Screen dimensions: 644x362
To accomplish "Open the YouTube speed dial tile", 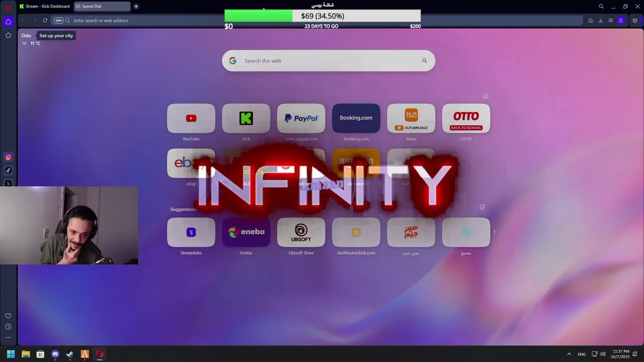I will pyautogui.click(x=191, y=118).
